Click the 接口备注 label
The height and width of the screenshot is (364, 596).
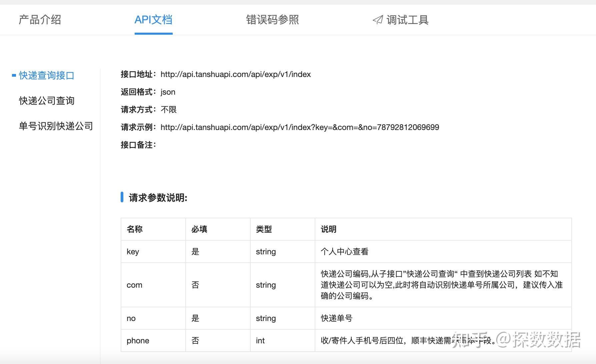138,145
